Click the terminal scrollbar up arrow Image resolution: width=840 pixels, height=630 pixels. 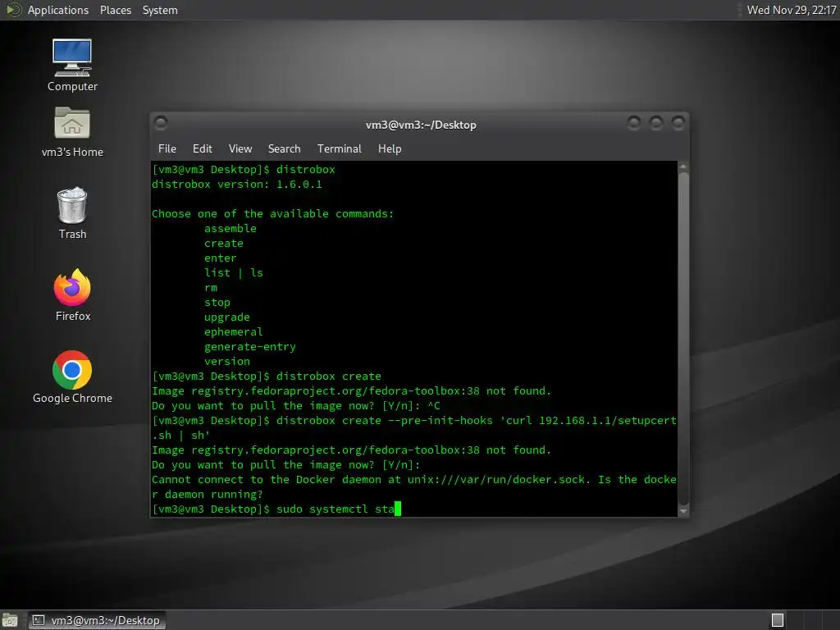pyautogui.click(x=683, y=167)
